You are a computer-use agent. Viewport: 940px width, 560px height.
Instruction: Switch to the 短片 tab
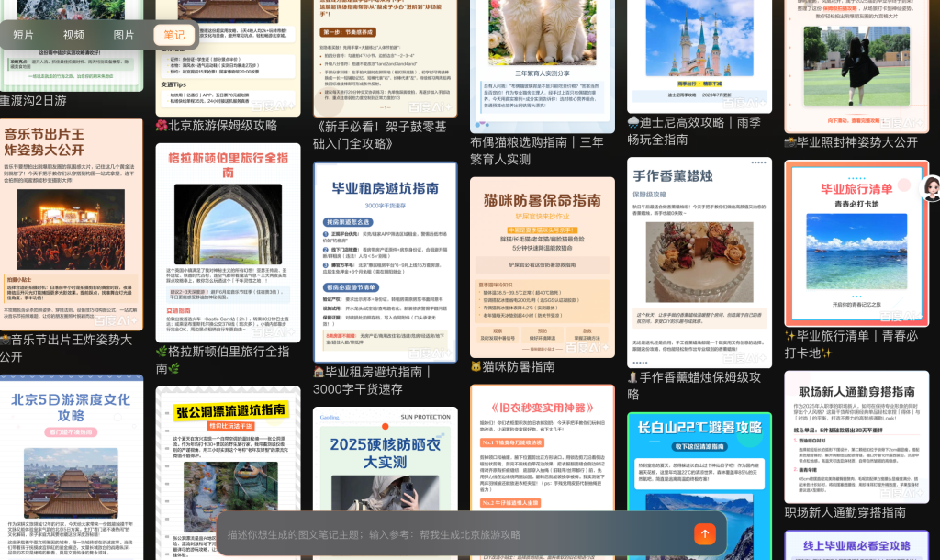click(x=24, y=35)
